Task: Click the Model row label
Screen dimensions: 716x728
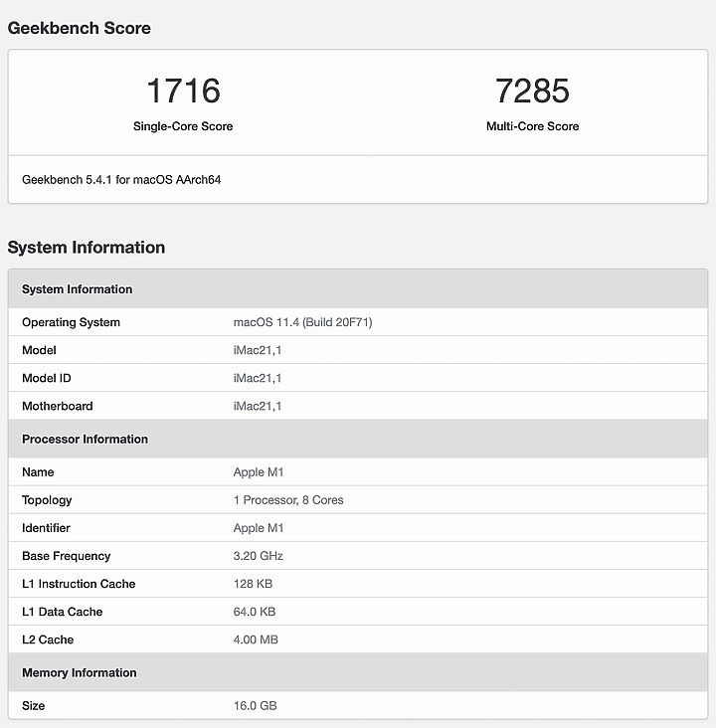Action: pos(39,350)
